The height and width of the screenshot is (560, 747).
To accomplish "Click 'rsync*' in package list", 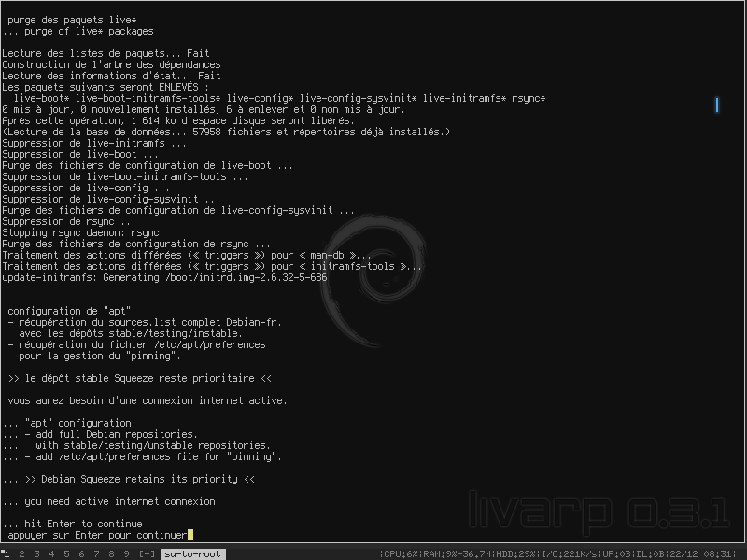I will point(529,99).
